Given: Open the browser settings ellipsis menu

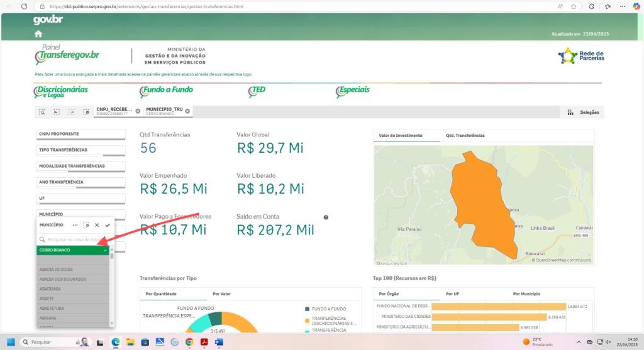Looking at the screenshot, I should 623,6.
